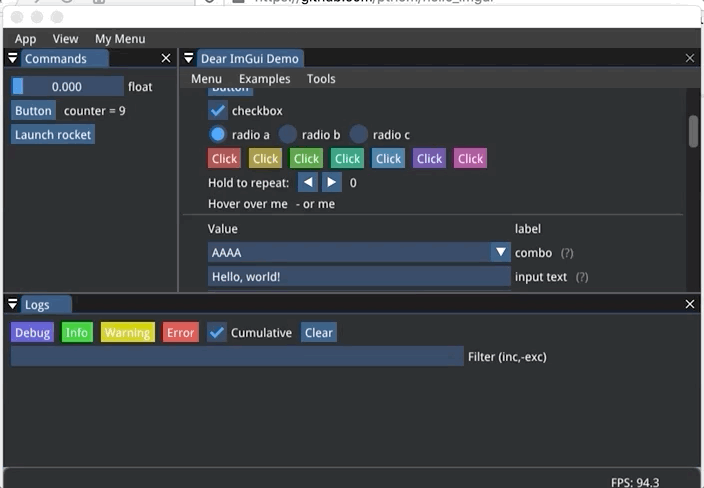This screenshot has width=704, height=488.
Task: Select radio b
Action: [x=288, y=134]
